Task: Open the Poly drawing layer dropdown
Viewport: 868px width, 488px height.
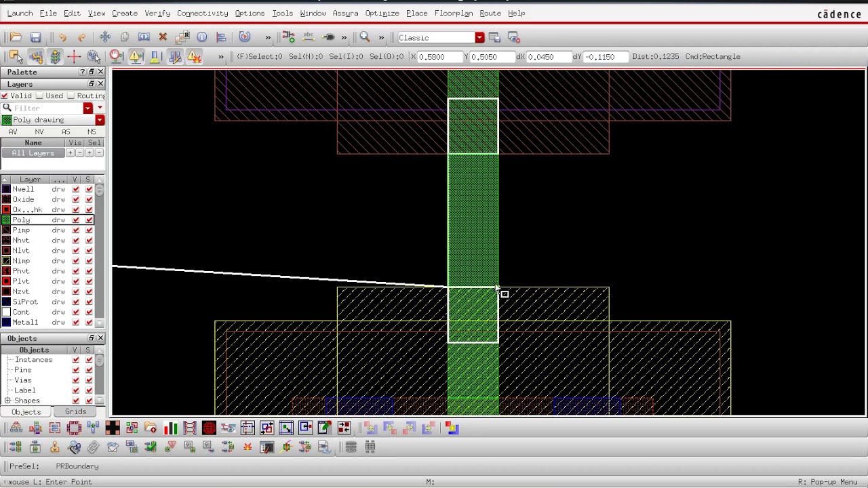Action: pos(100,120)
